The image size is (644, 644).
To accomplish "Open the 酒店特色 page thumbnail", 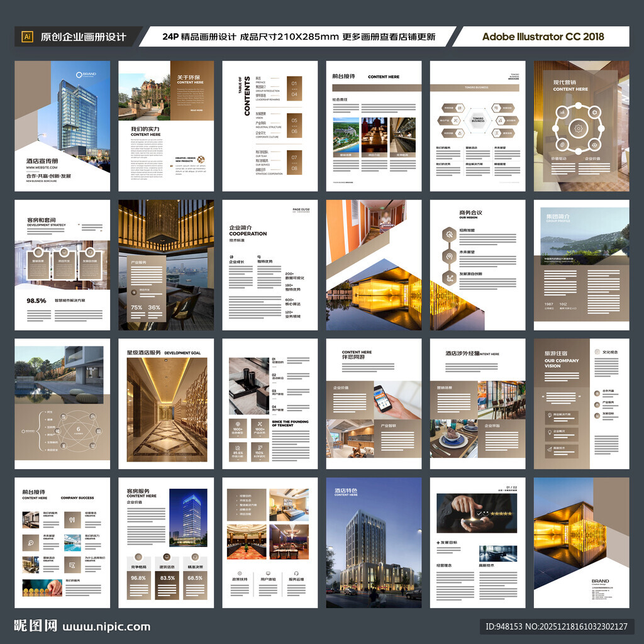I will (374, 543).
